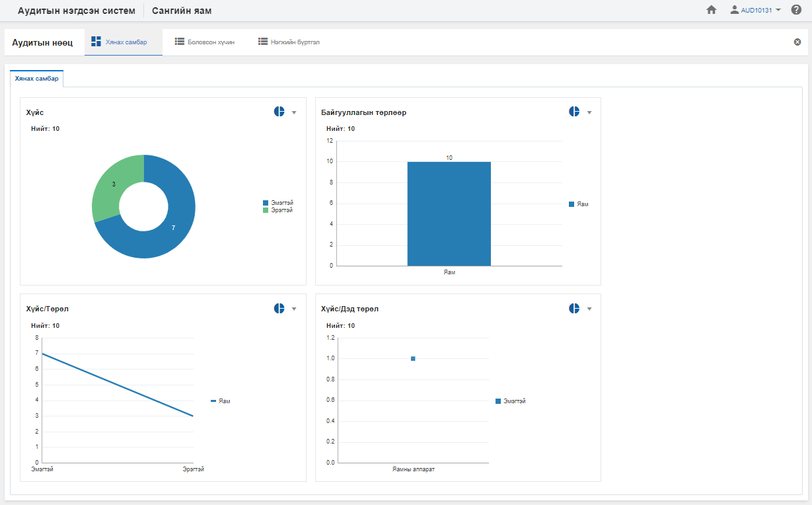Open dropdown arrow in Байгууллагын төрлөөр panel
Viewport: 812px width, 505px height.
[589, 112]
